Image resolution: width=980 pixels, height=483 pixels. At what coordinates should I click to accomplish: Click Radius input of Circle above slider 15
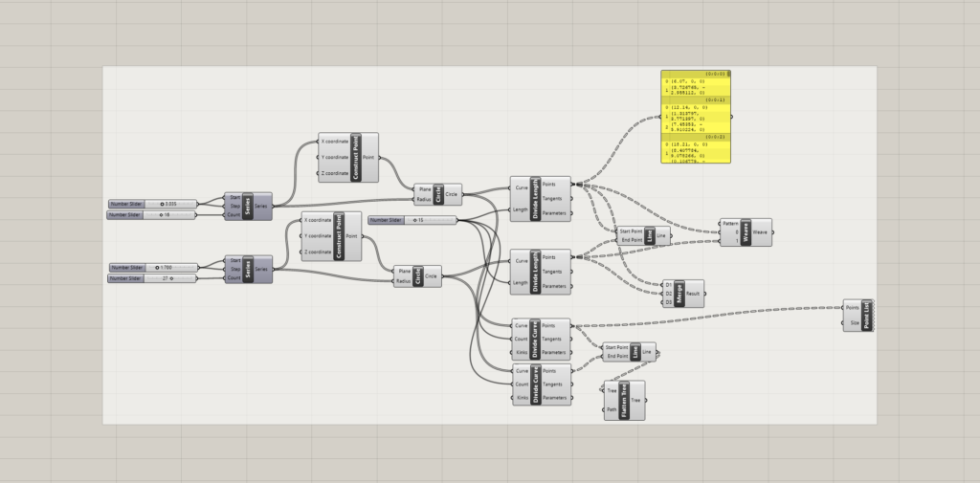424,200
